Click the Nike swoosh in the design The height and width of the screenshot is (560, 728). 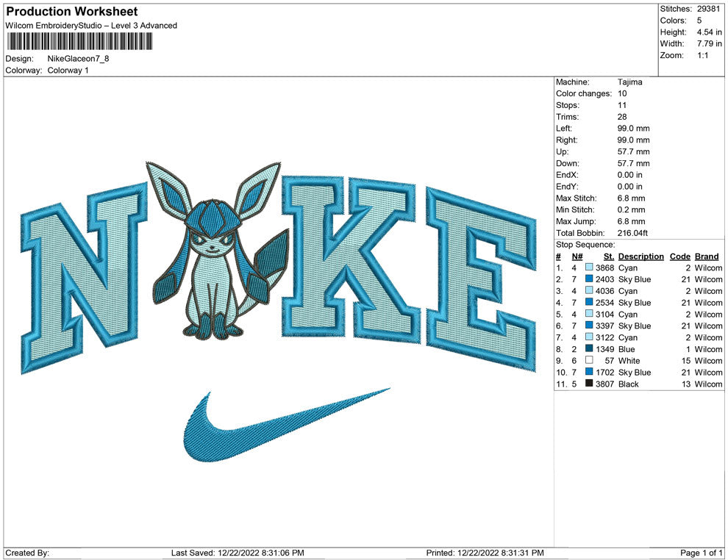tap(287, 425)
